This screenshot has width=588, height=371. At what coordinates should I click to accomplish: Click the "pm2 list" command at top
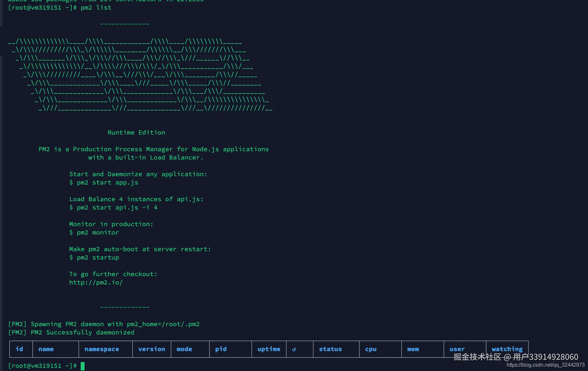[x=96, y=7]
